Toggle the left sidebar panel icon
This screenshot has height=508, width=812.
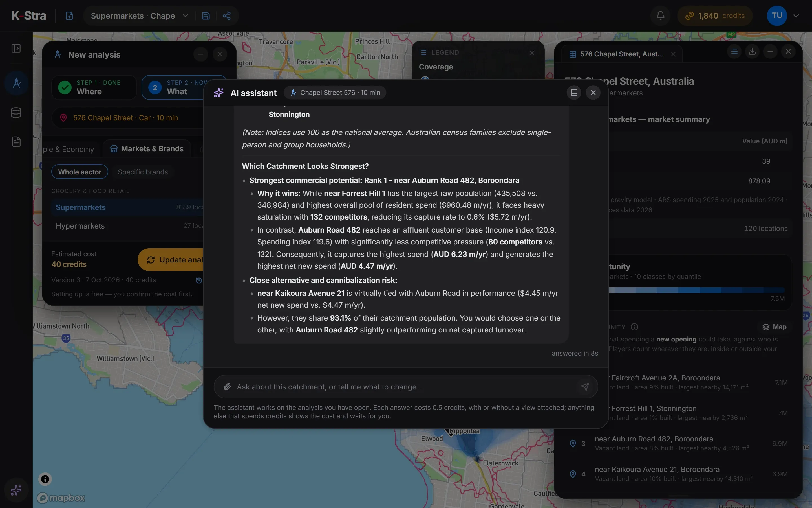point(16,48)
